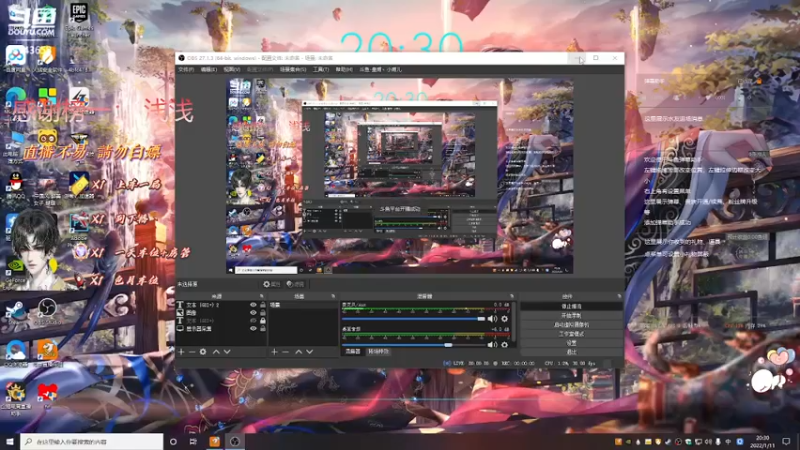Open Help menu in OBS

(x=344, y=69)
